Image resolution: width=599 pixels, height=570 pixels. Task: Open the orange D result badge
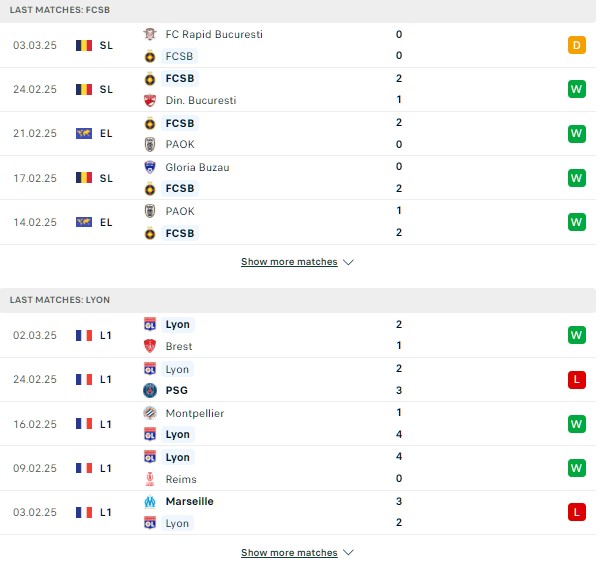(x=576, y=45)
